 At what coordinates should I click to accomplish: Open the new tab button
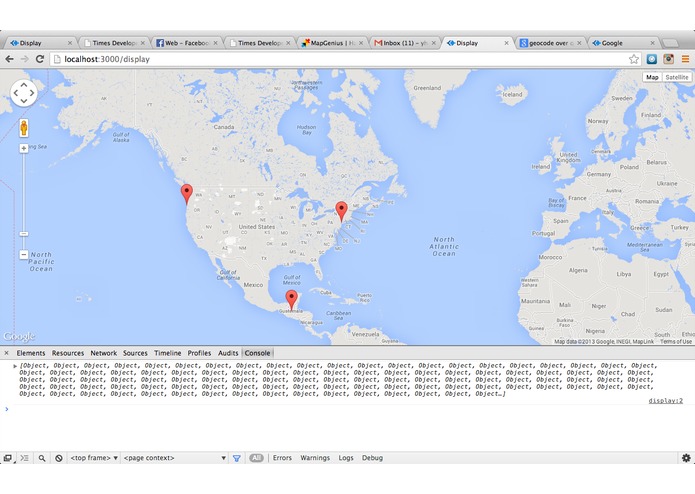[670, 43]
